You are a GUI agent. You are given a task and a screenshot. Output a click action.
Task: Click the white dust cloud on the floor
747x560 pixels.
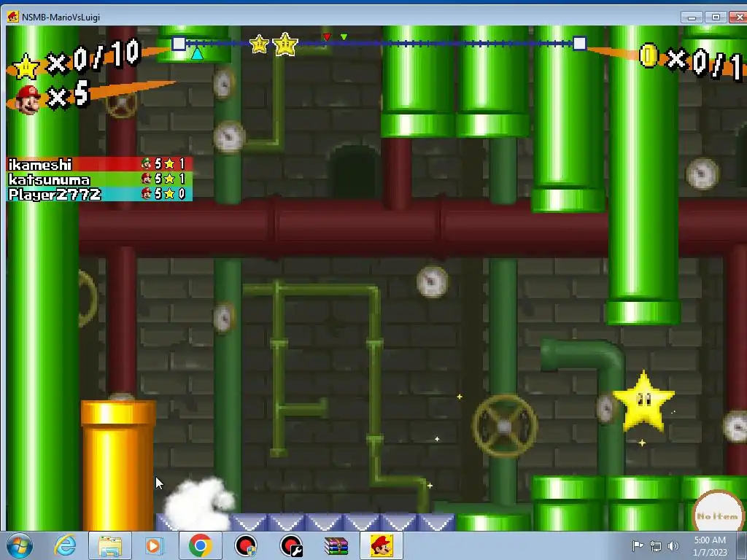(199, 505)
